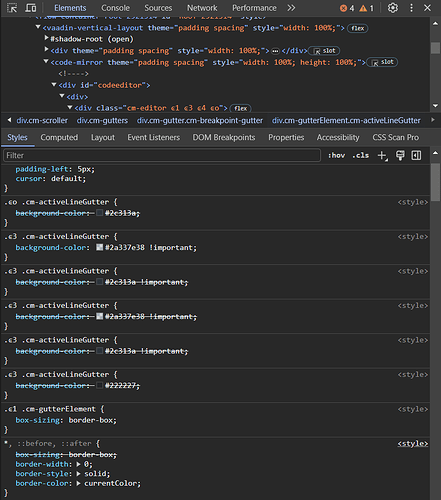This screenshot has height=500, width=441.
Task: Open the Computed pane tab
Action: [x=59, y=138]
